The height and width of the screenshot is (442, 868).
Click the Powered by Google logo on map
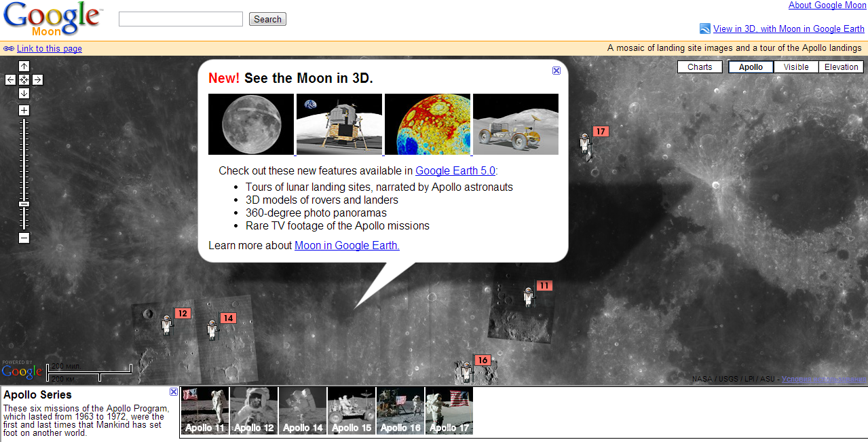(22, 369)
